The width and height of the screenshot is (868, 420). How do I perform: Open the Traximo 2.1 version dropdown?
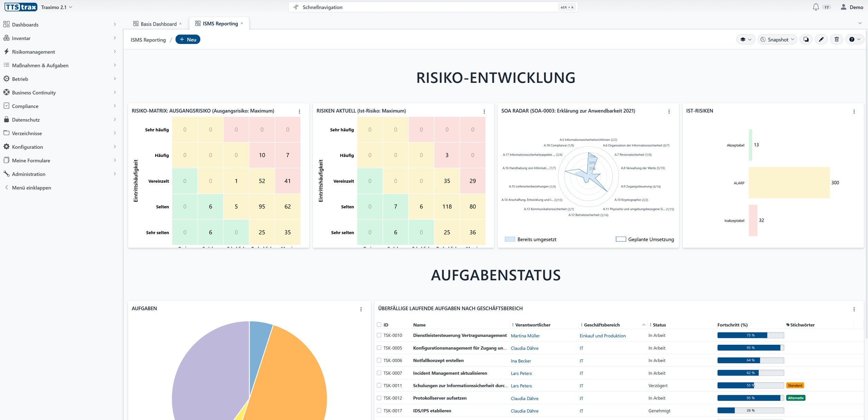57,7
